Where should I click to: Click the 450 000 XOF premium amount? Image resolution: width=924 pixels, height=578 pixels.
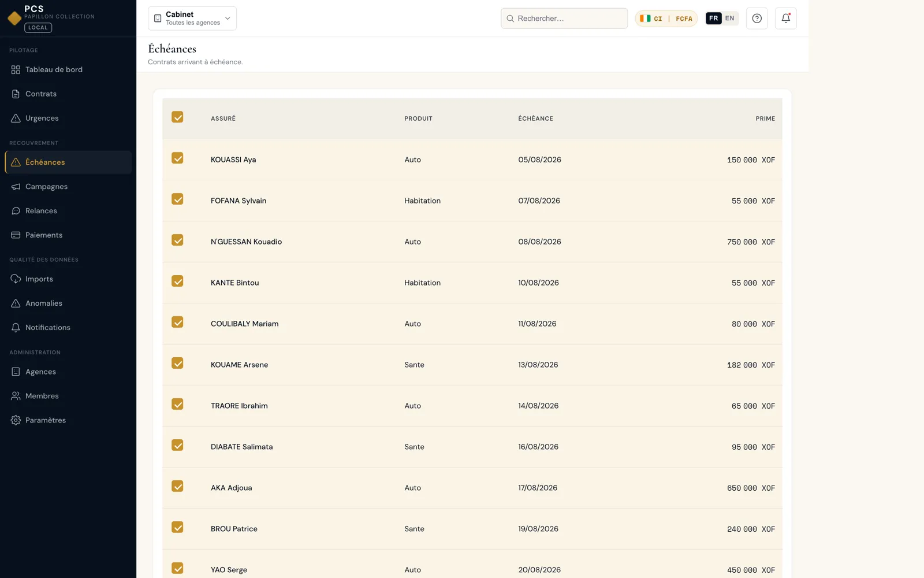click(x=751, y=570)
